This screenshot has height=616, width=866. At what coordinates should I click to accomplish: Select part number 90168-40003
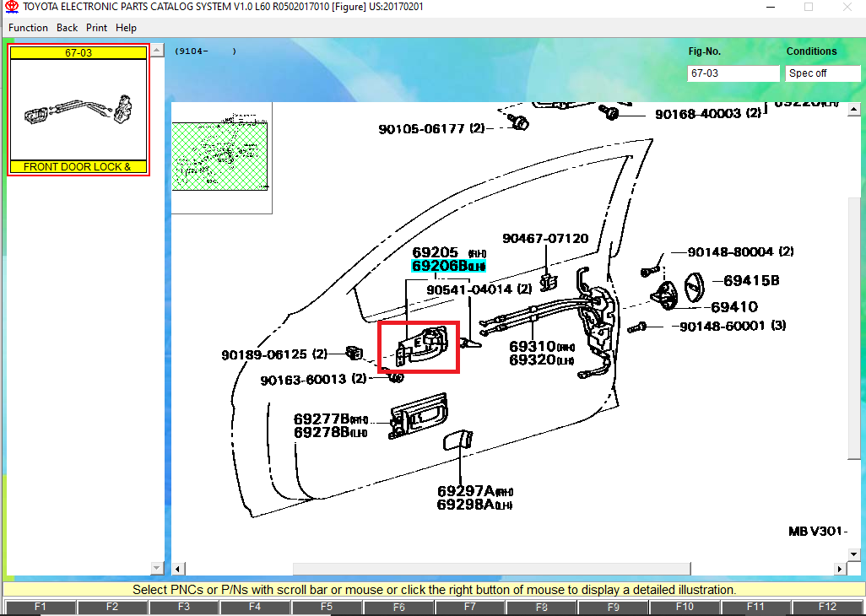(708, 114)
